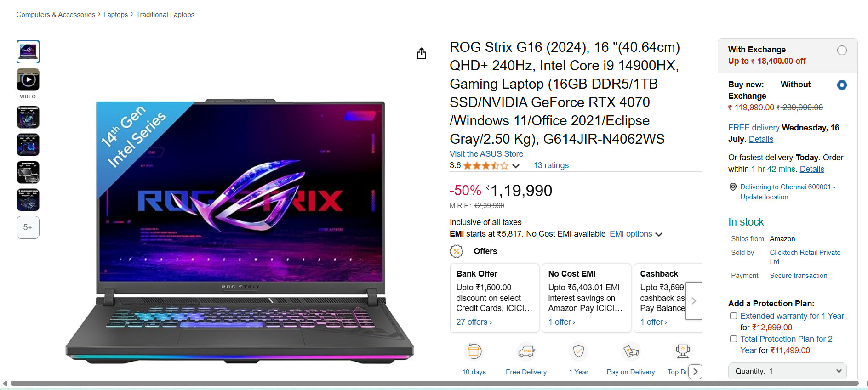Image resolution: width=868 pixels, height=390 pixels.
Task: Click the Top Brand trophy icon
Action: (683, 351)
